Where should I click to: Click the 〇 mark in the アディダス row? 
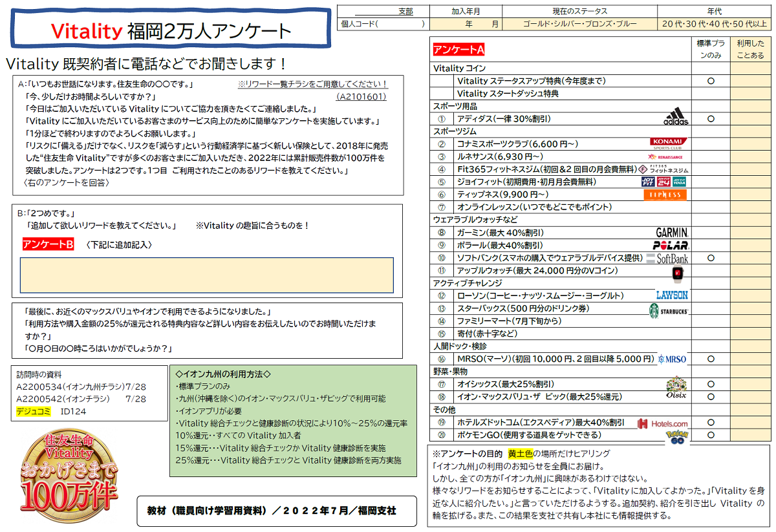click(x=711, y=119)
